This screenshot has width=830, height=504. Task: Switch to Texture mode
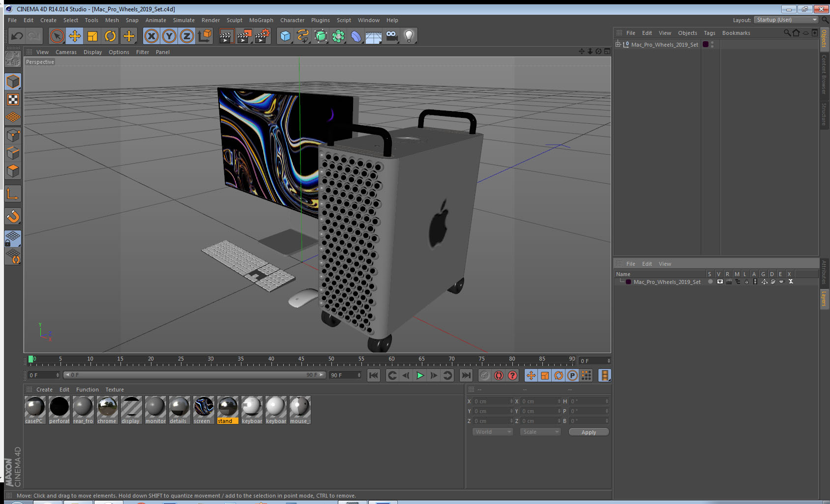[13, 100]
